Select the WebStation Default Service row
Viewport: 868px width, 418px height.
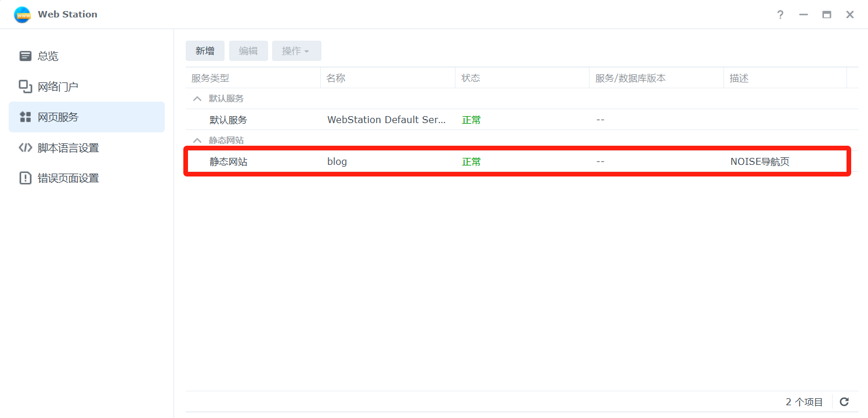coord(386,120)
